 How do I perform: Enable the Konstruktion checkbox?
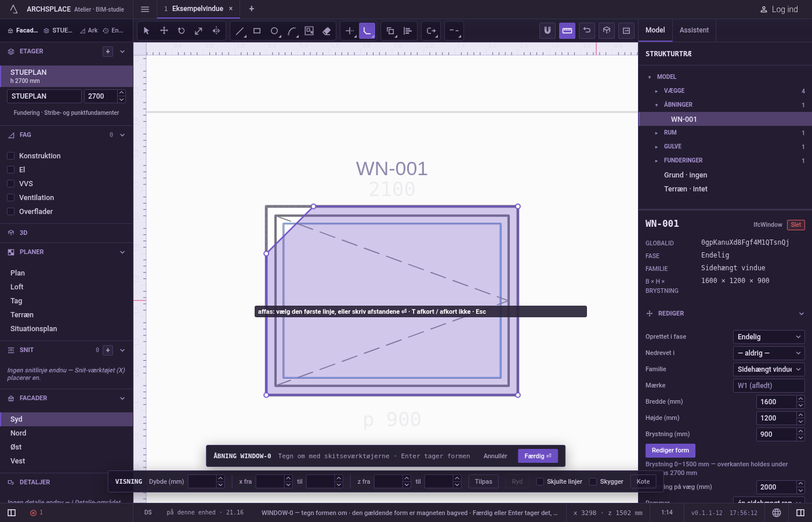(x=10, y=156)
